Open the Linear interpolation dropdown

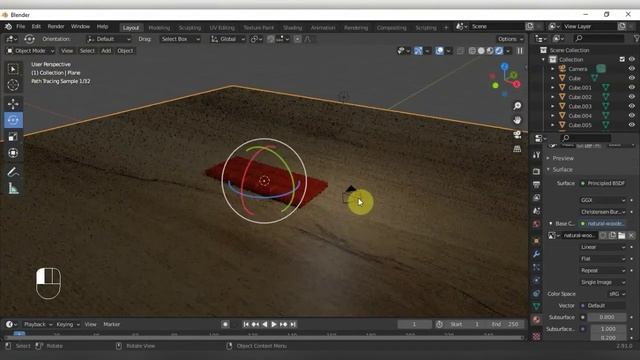[x=603, y=247]
